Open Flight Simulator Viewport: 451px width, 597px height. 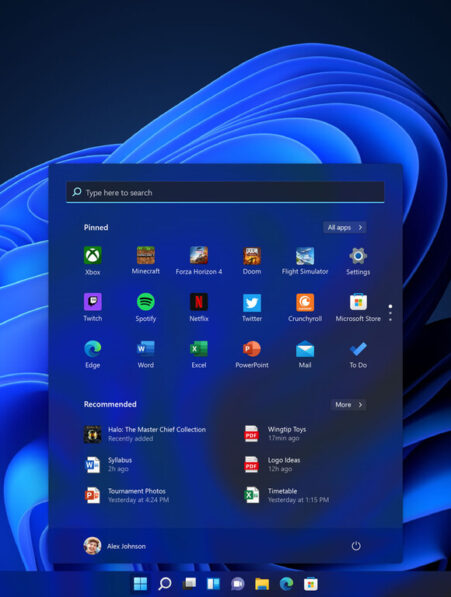[305, 260]
